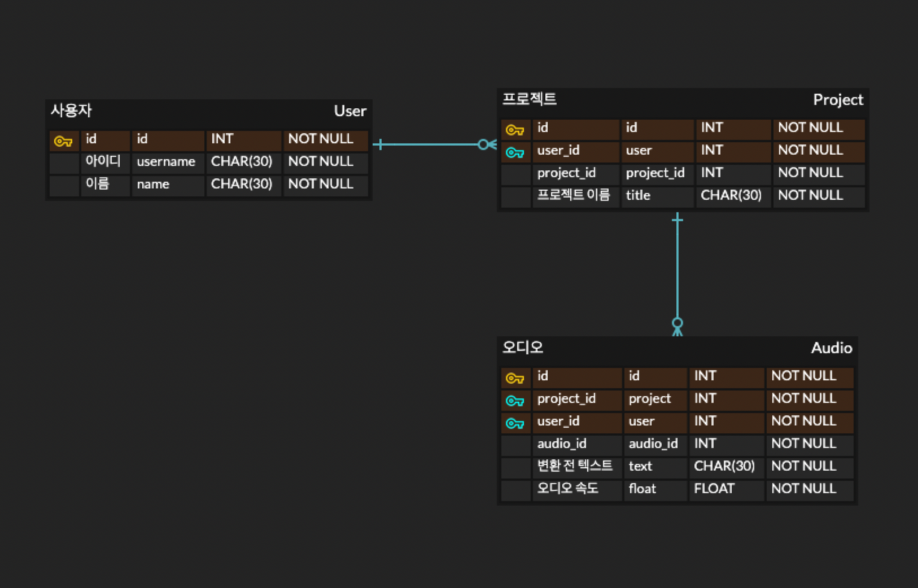Select the Audio table title '오디오'
Viewport: 918px width, 588px height.
523,348
